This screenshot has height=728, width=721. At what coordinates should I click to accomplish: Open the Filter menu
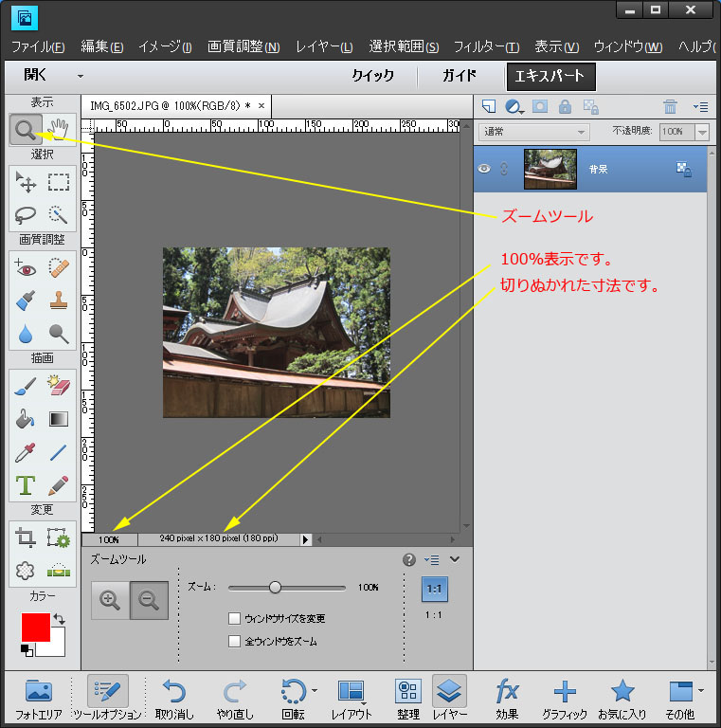point(486,46)
